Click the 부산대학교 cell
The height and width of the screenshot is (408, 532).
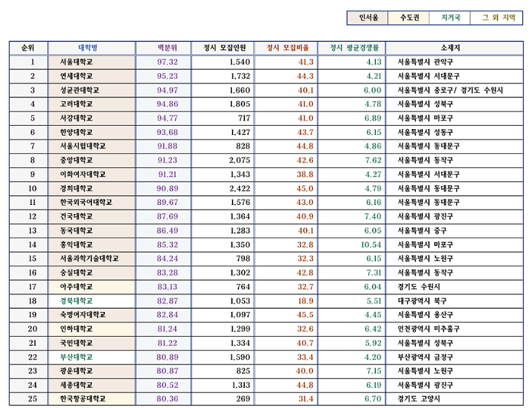(91, 357)
